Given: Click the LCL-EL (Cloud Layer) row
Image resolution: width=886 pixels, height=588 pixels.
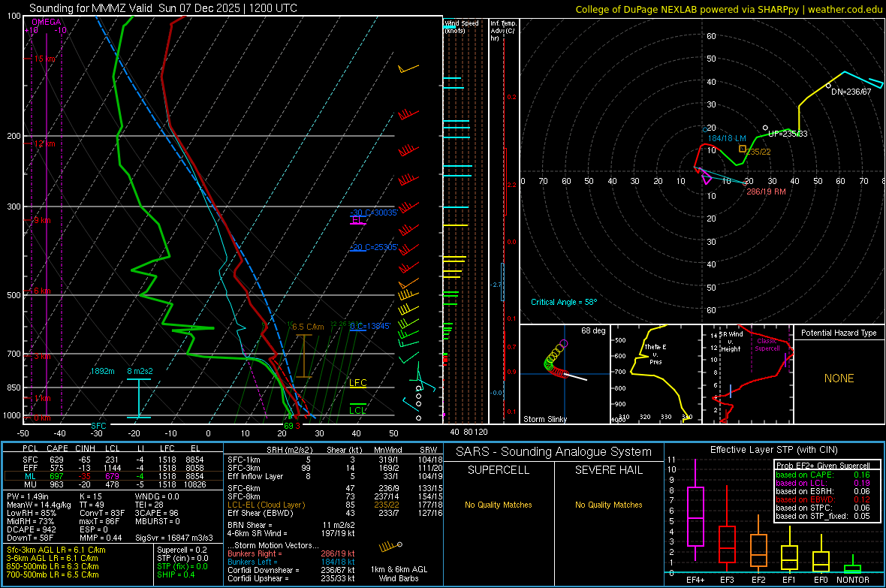Looking at the screenshot, I should [x=335, y=505].
